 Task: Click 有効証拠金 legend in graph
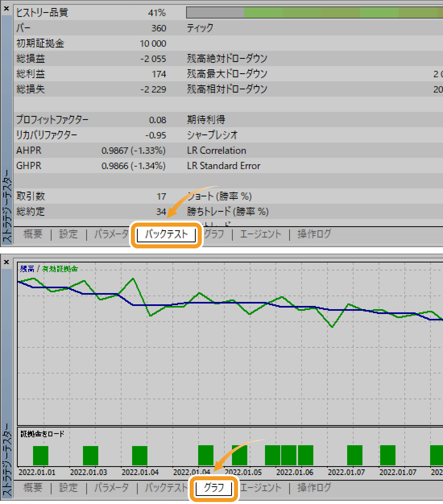(60, 269)
